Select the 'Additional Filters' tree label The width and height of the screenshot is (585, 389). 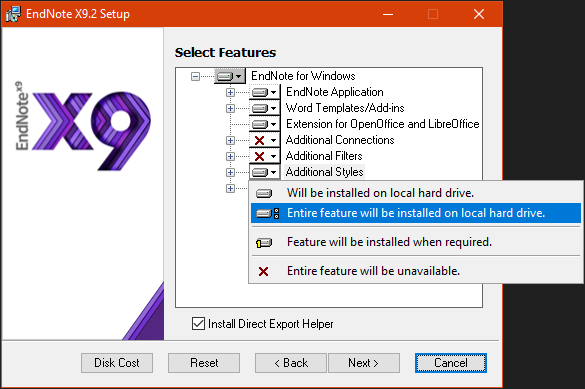coord(324,156)
